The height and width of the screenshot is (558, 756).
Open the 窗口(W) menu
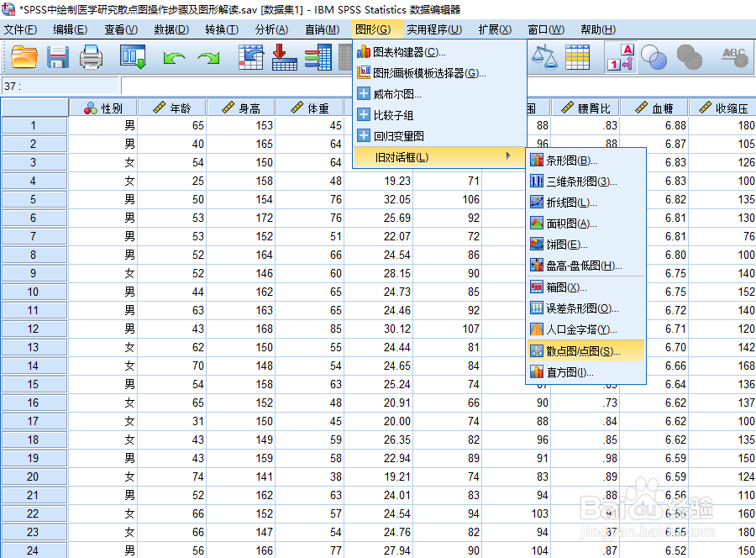coord(546,29)
